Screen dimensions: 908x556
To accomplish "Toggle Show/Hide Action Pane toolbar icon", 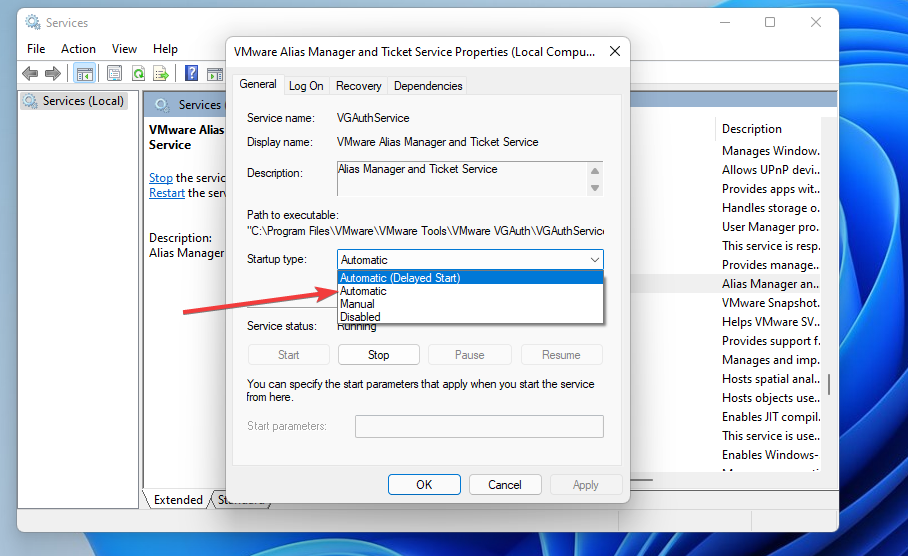I will [215, 74].
